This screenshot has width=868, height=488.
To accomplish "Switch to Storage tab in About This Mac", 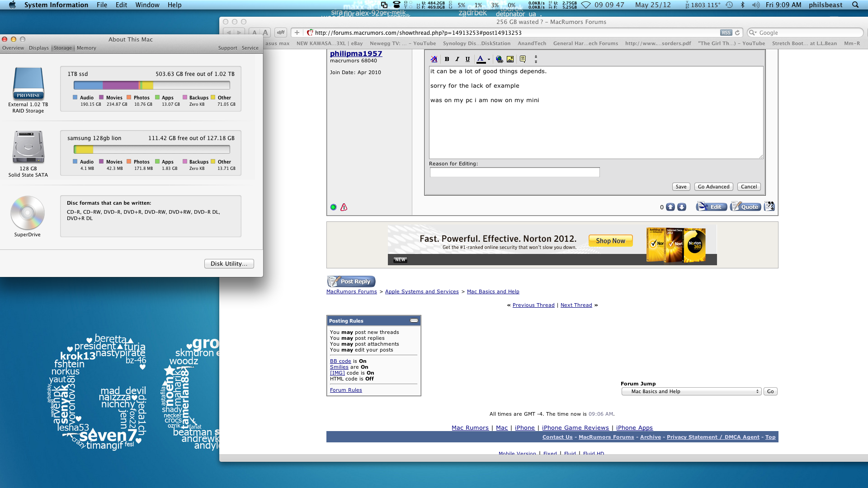I will [x=63, y=48].
